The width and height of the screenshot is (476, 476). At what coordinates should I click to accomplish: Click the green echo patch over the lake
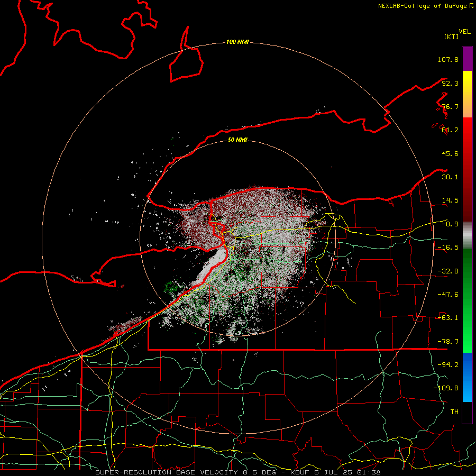point(171,286)
